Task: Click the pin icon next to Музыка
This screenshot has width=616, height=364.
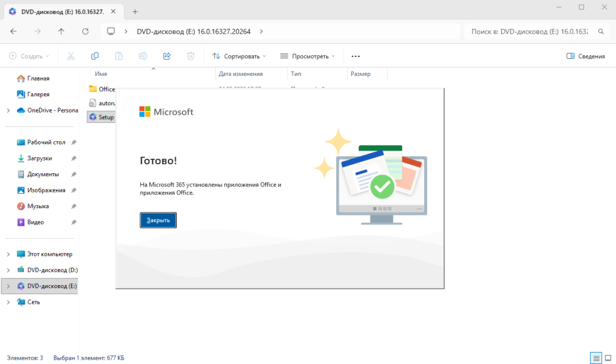Action: coord(73,206)
